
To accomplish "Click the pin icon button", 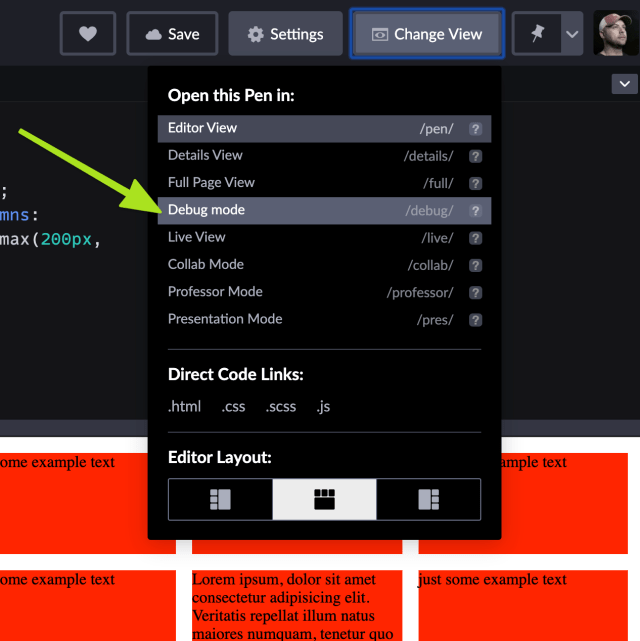I will pos(537,34).
